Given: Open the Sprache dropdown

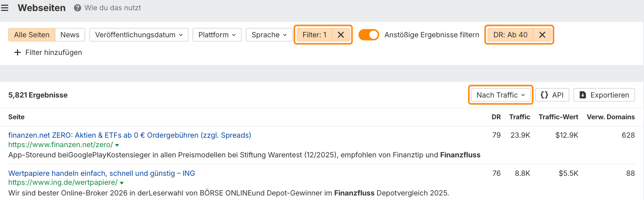Looking at the screenshot, I should click(269, 35).
